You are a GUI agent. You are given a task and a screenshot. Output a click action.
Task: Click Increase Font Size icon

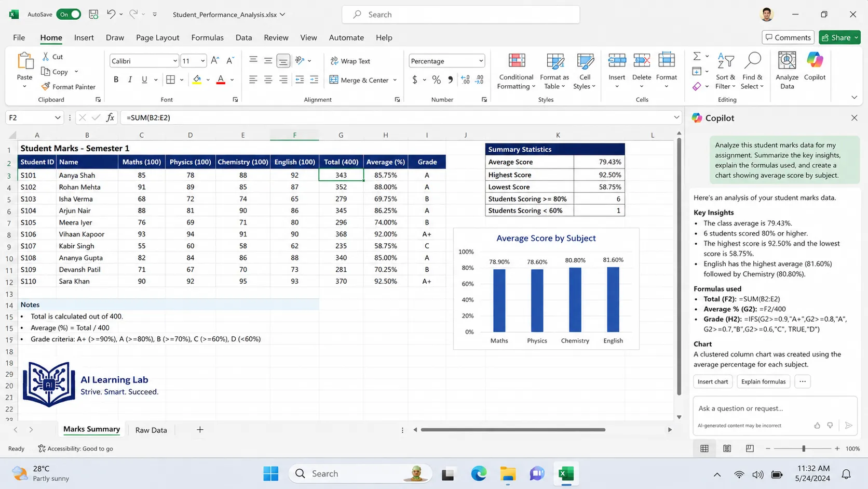[x=215, y=61]
